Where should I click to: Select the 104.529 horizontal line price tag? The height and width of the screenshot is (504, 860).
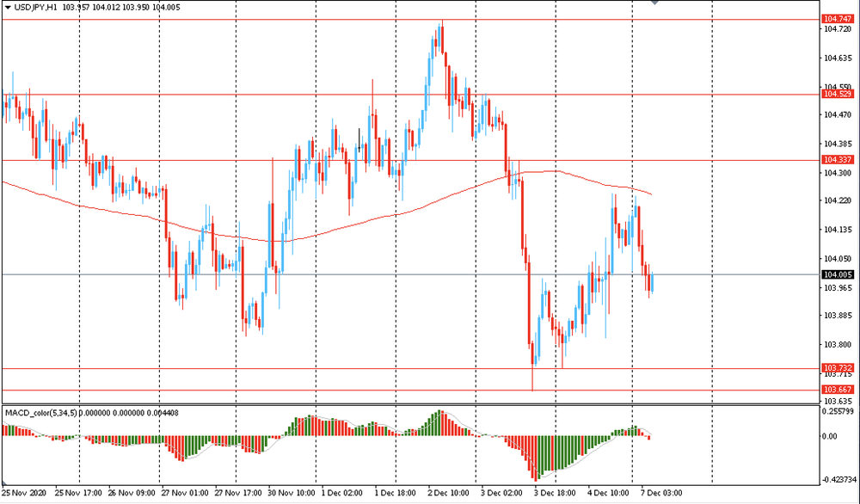coord(838,95)
